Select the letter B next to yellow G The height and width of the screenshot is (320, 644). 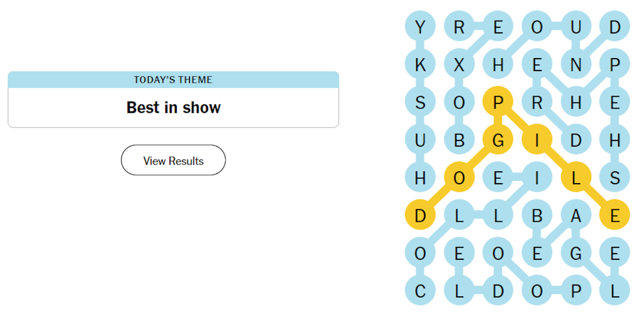click(460, 139)
